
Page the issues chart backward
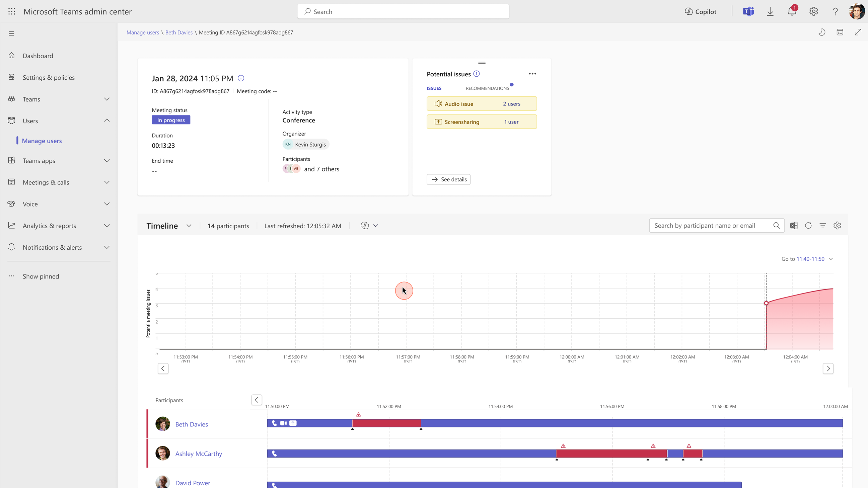tap(163, 369)
